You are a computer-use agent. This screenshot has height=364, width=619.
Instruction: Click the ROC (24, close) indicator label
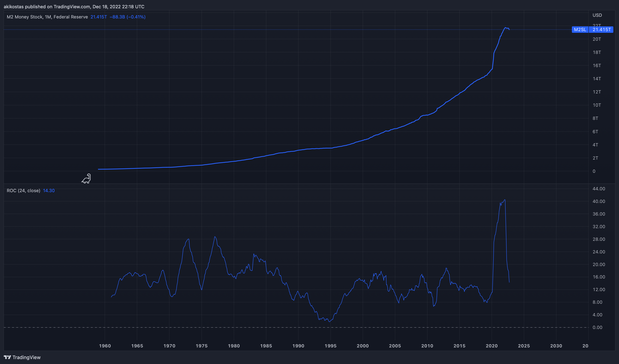[23, 190]
